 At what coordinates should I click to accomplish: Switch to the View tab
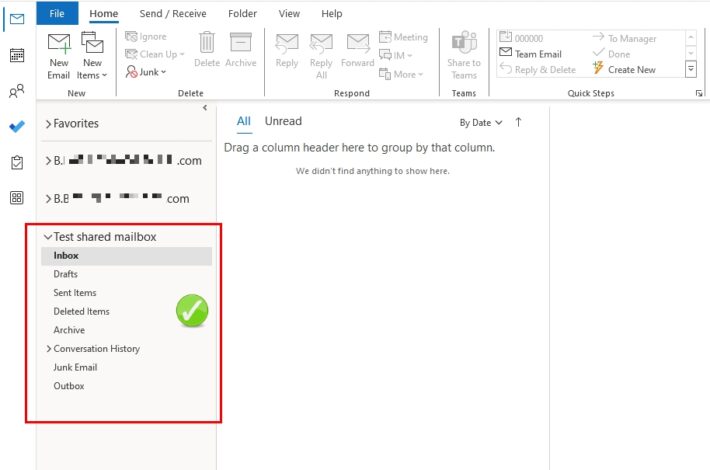[x=289, y=14]
